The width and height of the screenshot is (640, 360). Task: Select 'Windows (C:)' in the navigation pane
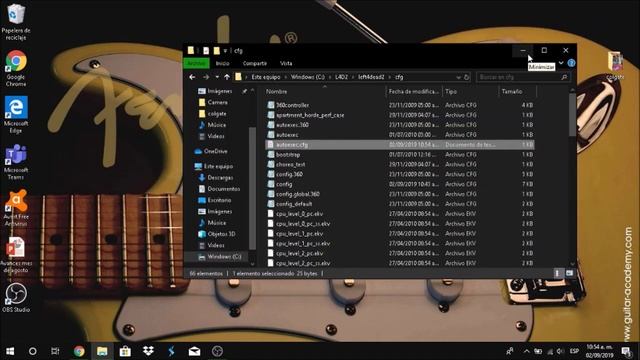point(224,257)
